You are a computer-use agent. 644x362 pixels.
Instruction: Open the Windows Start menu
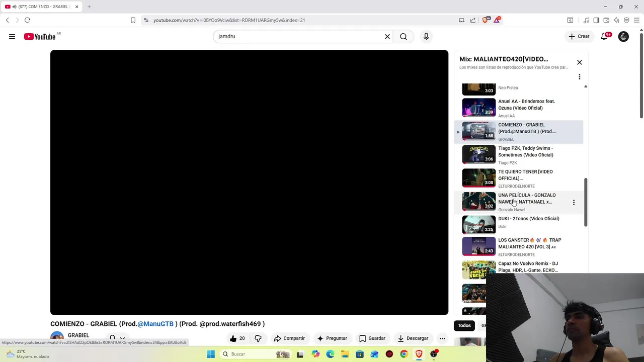(211, 354)
